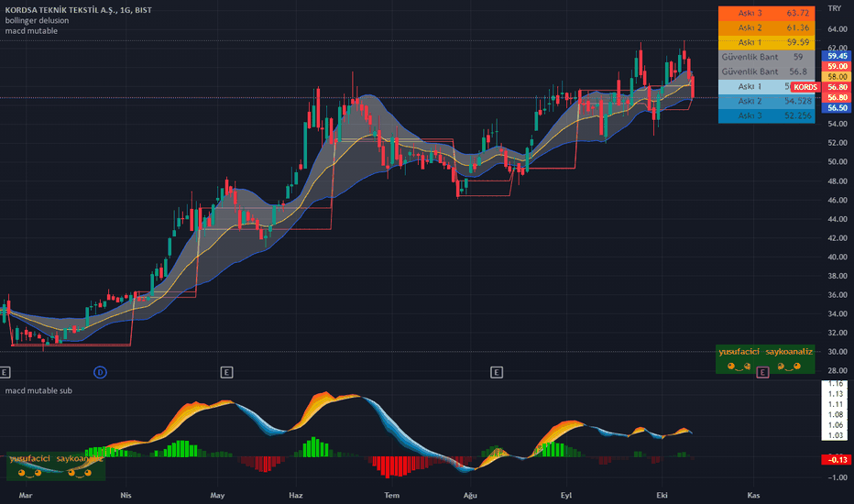Screen dimensions: 854x504
Task: Click the -1.00 value on the MACD scale
Action: click(838, 477)
